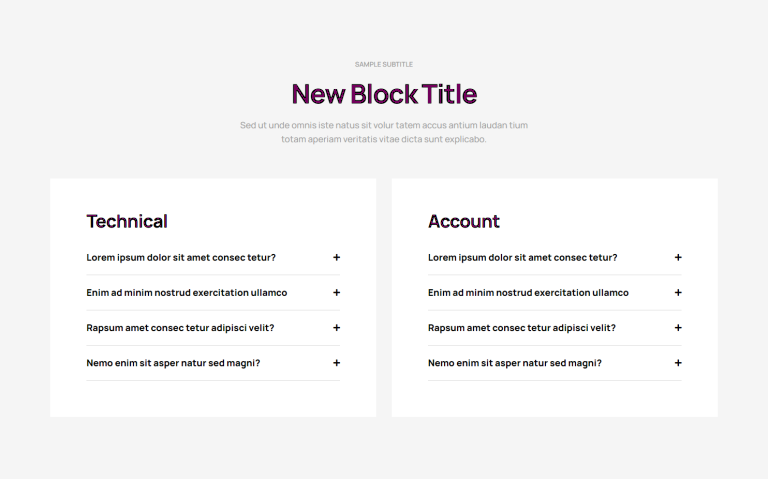This screenshot has width=768, height=479.
Task: Click plus icon beside Account 'Enim ad minim'
Action: (x=678, y=293)
